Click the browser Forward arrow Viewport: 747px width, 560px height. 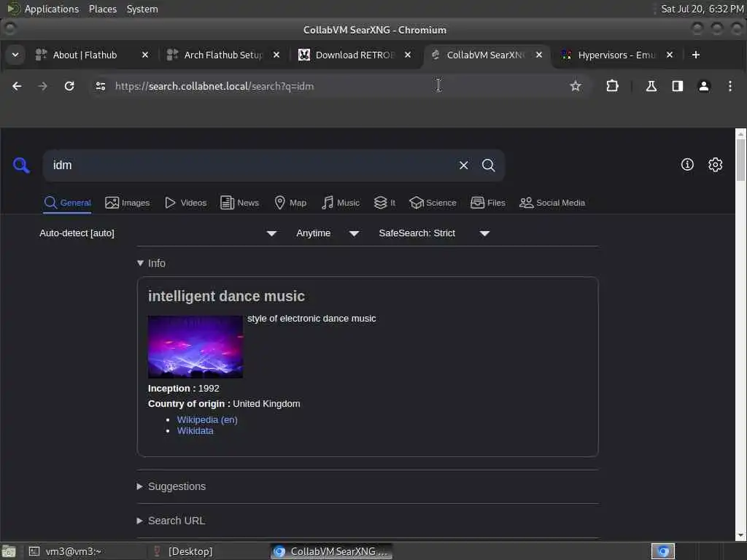point(42,86)
